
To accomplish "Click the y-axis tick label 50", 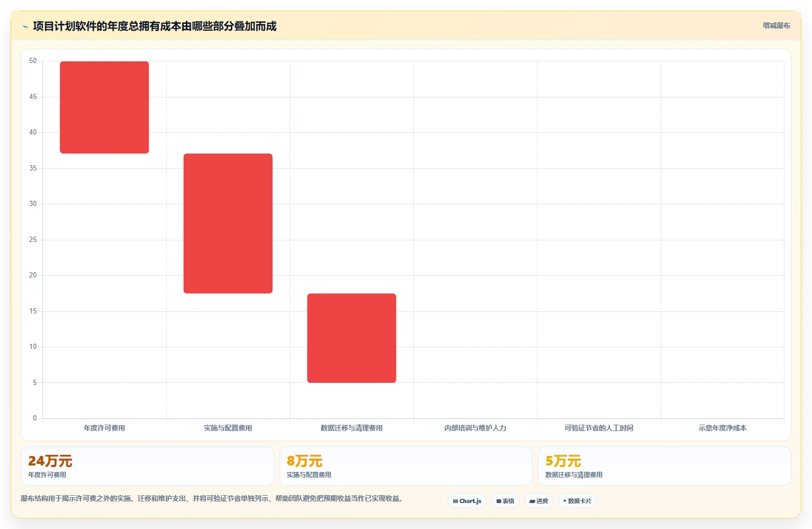I will [33, 61].
